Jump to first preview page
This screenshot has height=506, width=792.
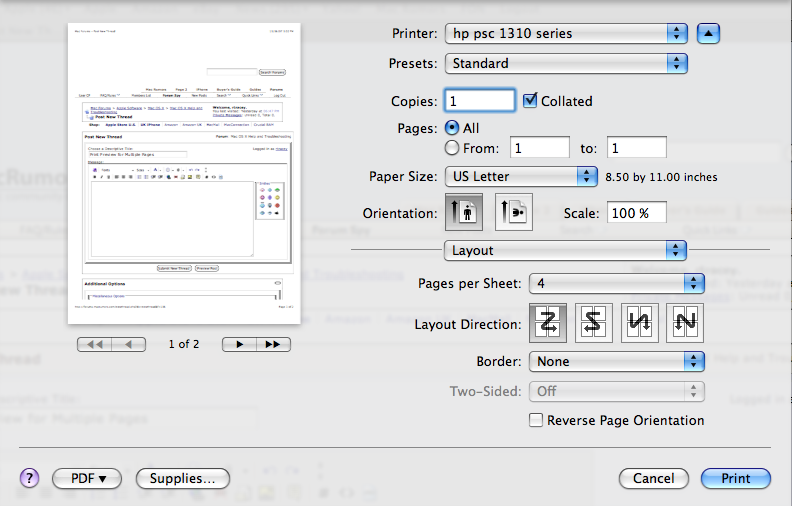tap(94, 344)
